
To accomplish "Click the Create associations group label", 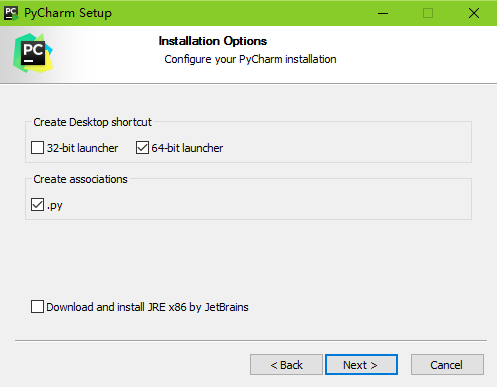I will click(80, 179).
